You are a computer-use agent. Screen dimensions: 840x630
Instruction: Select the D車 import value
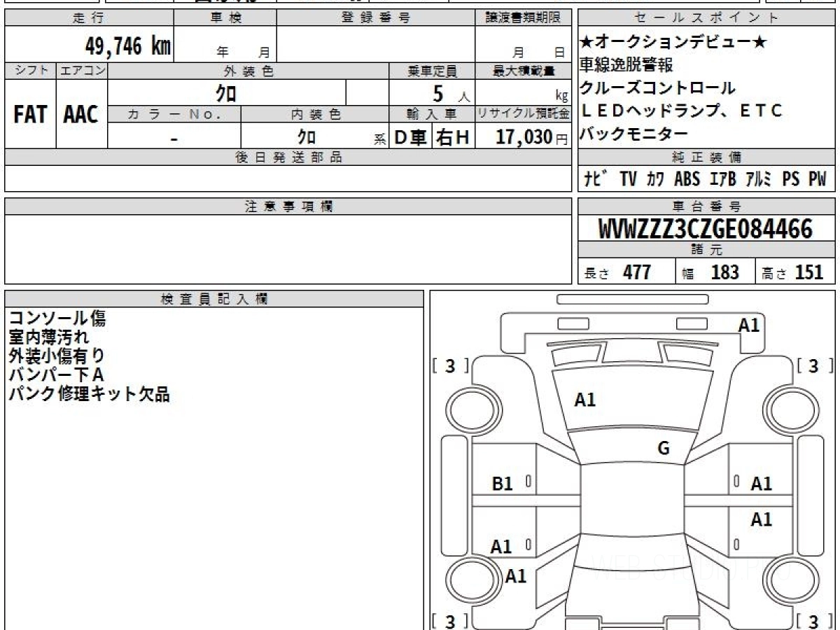tap(411, 137)
